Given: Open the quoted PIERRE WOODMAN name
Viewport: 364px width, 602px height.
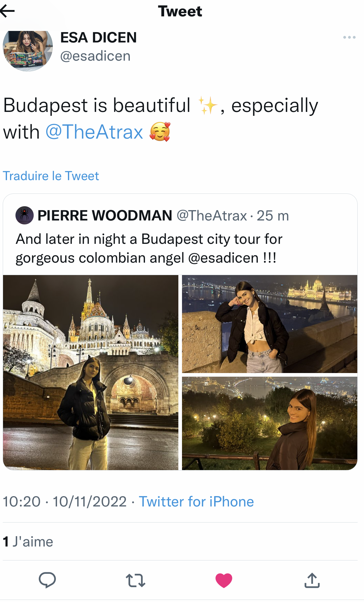Looking at the screenshot, I should [105, 216].
